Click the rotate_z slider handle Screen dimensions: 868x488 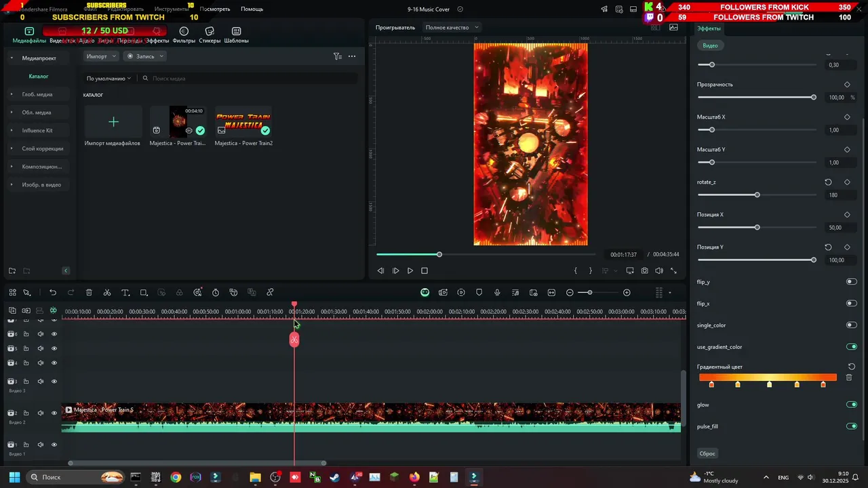pos(757,195)
